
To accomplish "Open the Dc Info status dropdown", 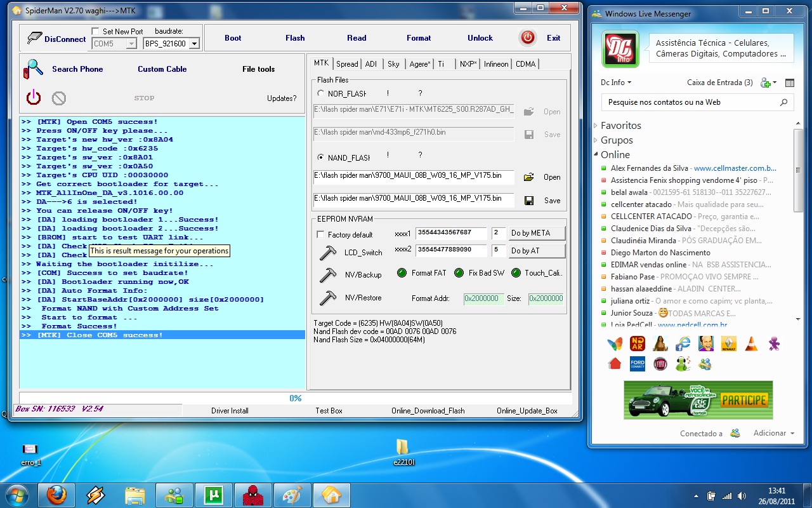I will tap(616, 83).
